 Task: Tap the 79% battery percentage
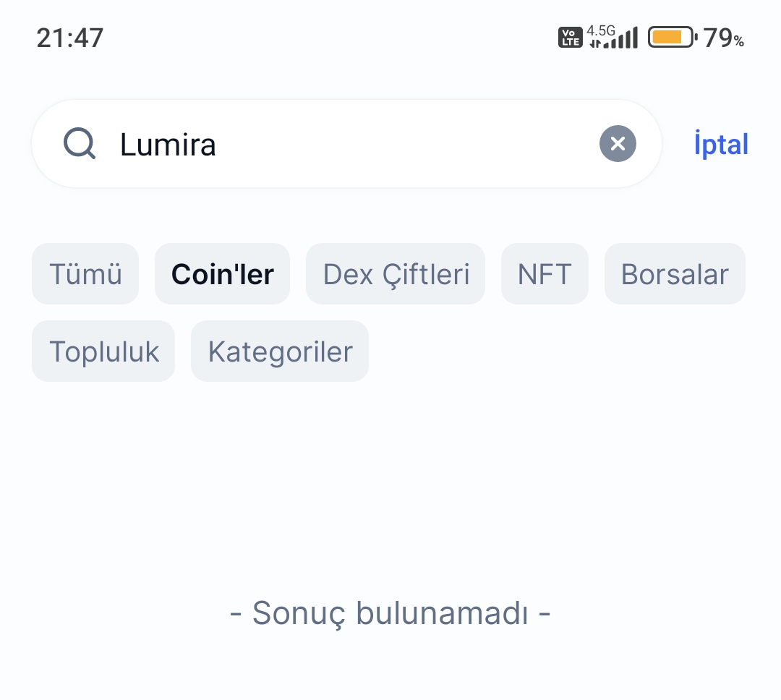pyautogui.click(x=723, y=38)
